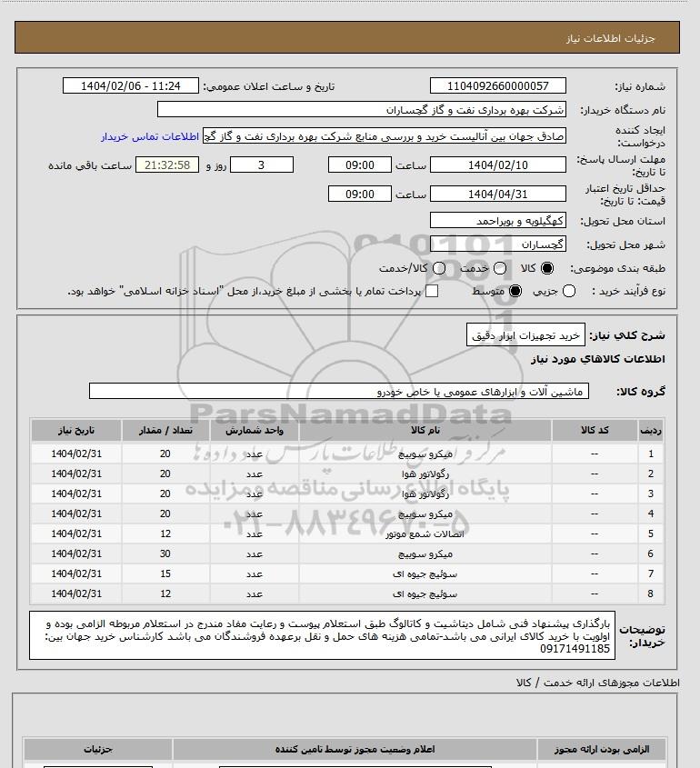
Task: Click the response deadline date 1404/02/10
Action: [x=497, y=165]
